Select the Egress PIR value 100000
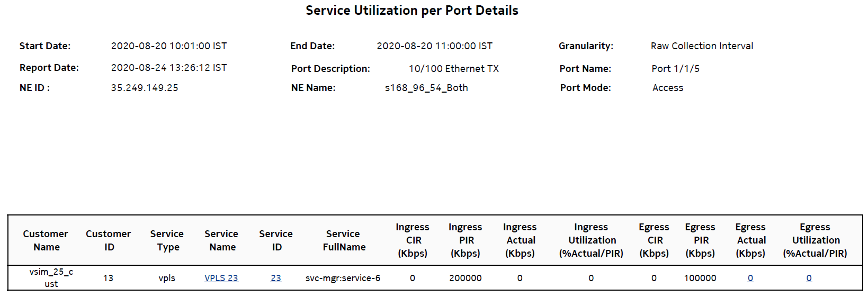 click(x=700, y=278)
